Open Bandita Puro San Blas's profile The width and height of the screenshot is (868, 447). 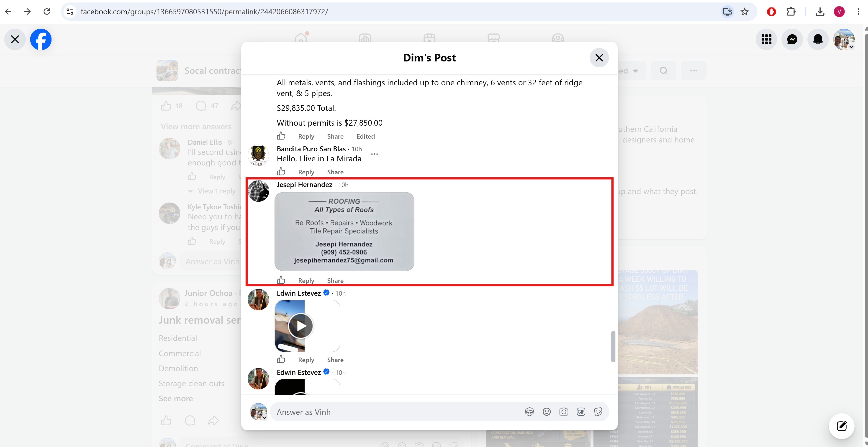311,149
